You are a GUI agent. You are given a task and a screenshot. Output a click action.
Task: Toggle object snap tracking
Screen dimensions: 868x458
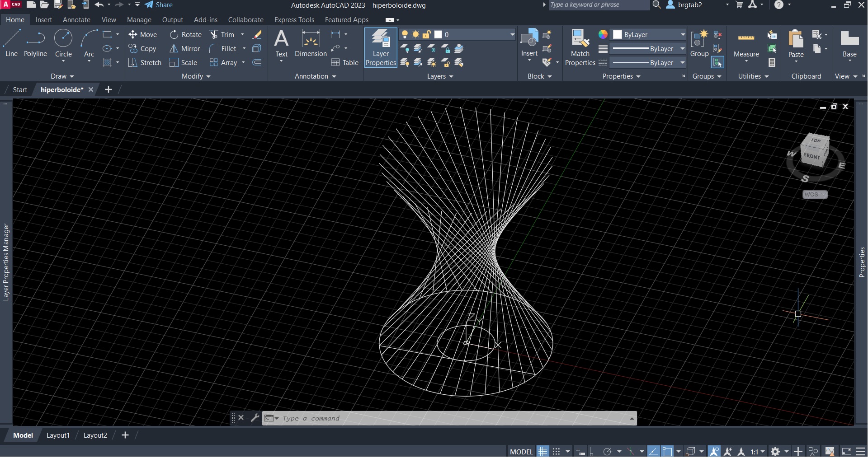(653, 451)
